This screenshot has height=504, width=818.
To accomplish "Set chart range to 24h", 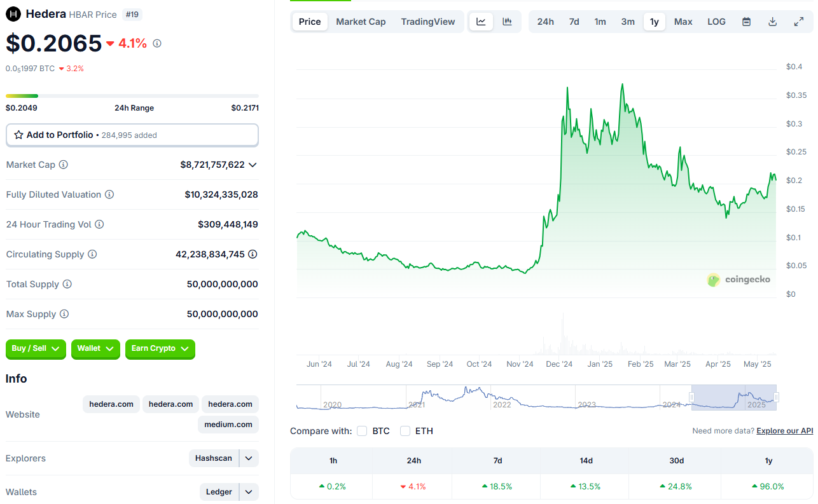I will point(545,22).
